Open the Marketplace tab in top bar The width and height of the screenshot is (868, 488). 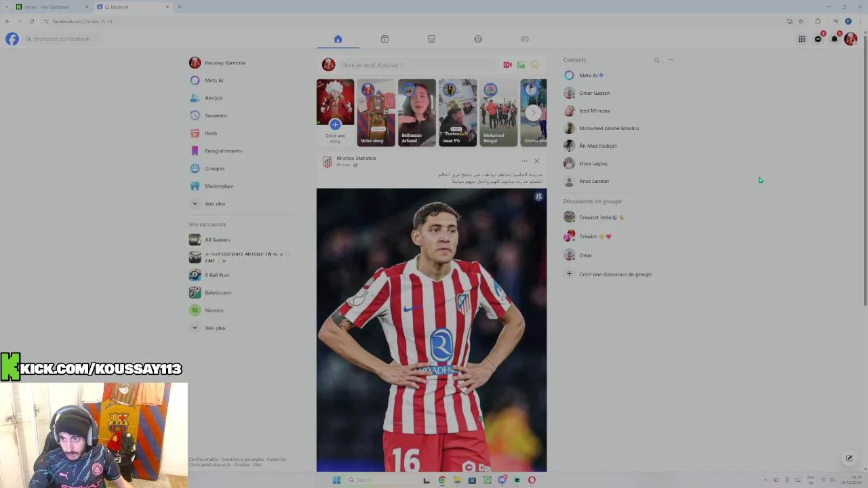click(431, 39)
